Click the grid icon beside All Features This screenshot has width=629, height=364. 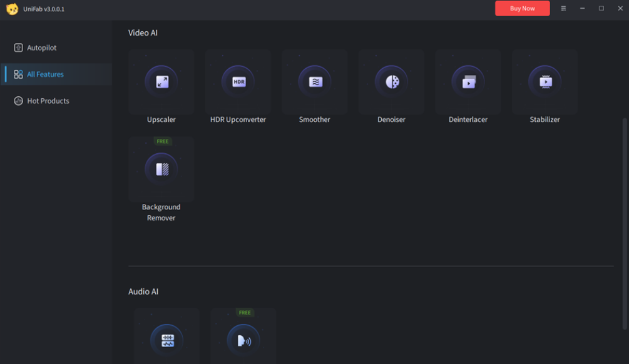pos(18,73)
